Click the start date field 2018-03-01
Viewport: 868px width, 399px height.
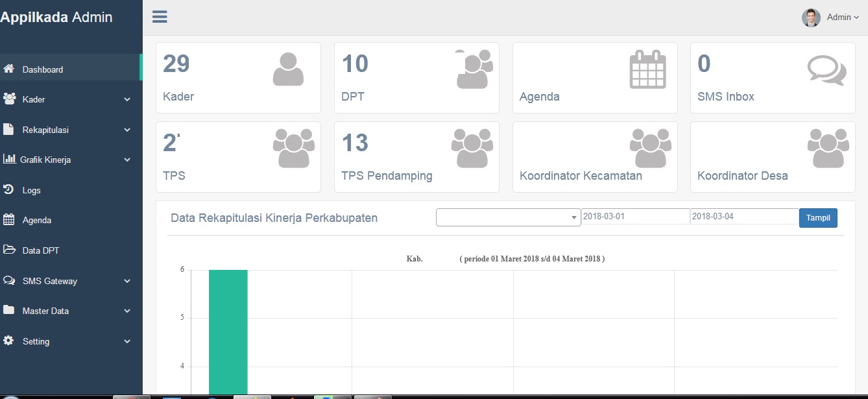click(635, 217)
